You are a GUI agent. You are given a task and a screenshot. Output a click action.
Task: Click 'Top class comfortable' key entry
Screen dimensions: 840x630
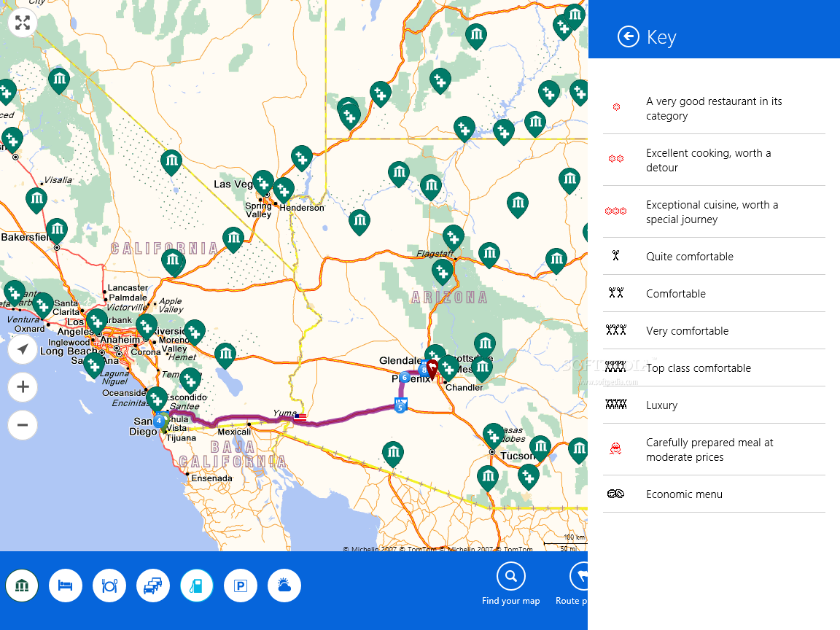[x=714, y=368]
